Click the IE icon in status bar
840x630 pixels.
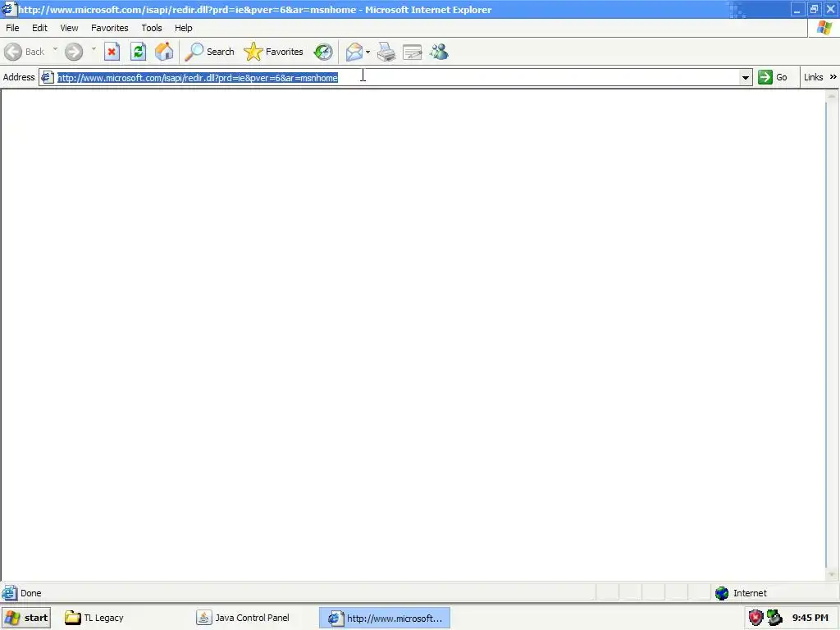[x=9, y=593]
